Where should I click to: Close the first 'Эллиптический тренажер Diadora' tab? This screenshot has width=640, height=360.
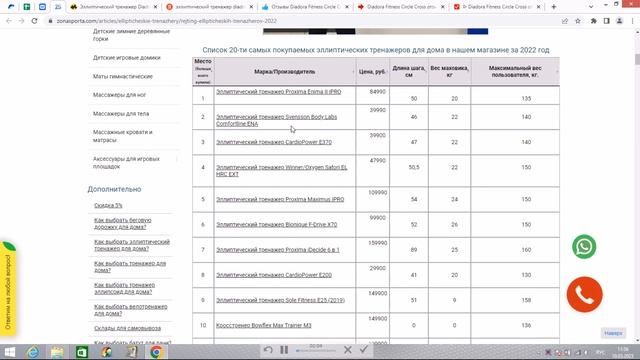[155, 7]
